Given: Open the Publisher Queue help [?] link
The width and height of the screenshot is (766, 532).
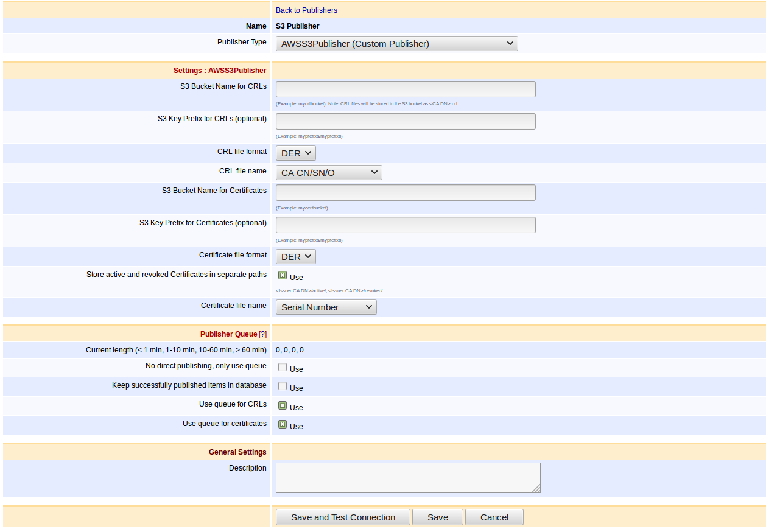Looking at the screenshot, I should pyautogui.click(x=262, y=334).
